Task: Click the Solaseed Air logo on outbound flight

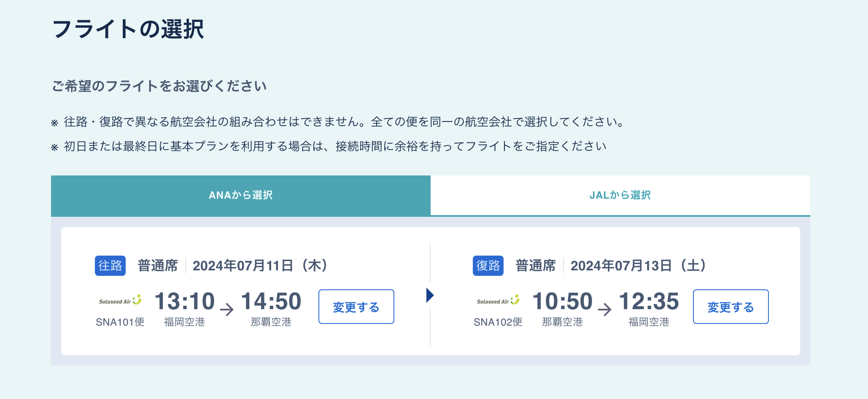Action: coord(120,300)
